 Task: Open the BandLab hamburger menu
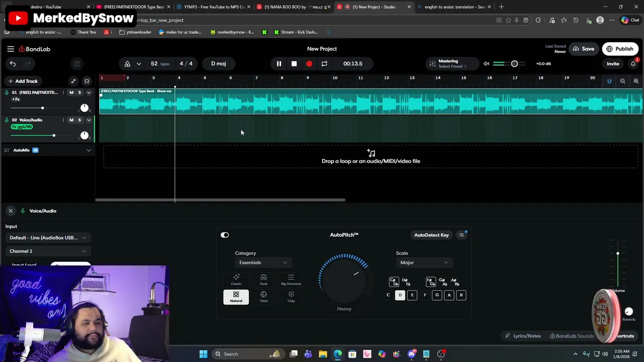coord(11,49)
